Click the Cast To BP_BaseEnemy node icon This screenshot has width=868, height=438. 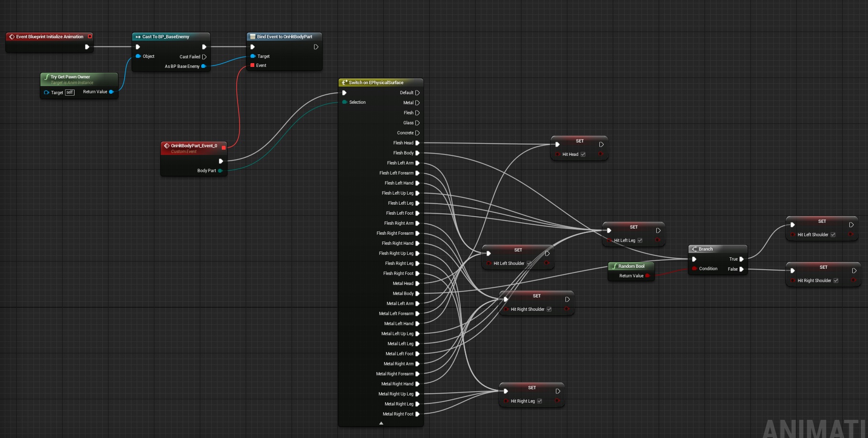click(x=138, y=37)
